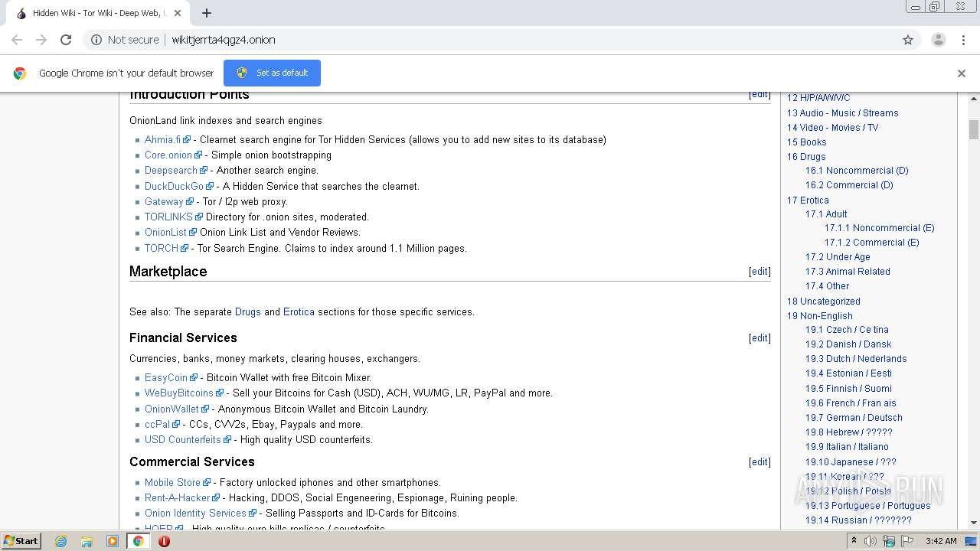Bookmark this page with the star icon
Viewport: 980px width, 551px height.
[x=908, y=40]
